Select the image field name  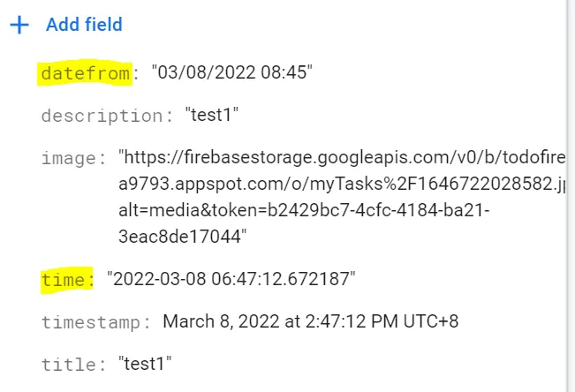point(72,158)
